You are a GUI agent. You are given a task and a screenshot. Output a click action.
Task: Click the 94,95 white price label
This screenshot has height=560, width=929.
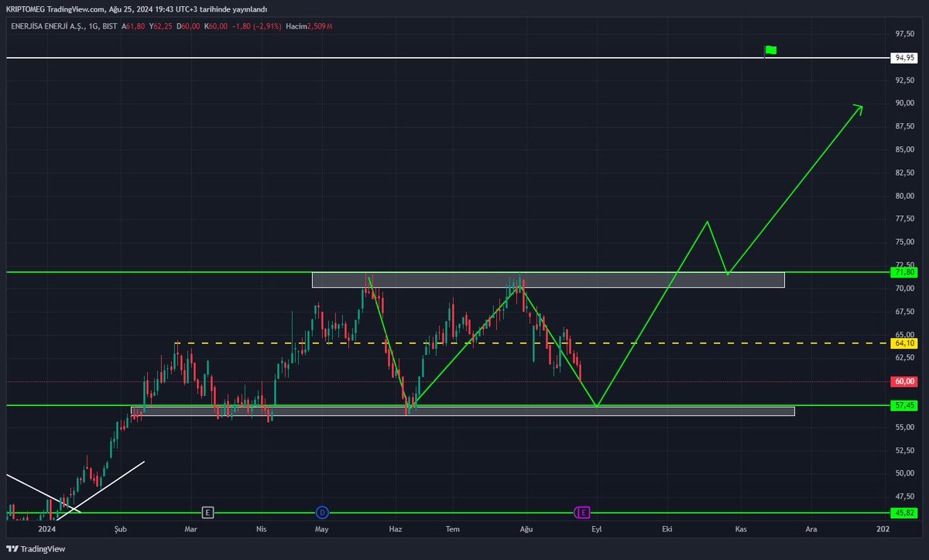click(904, 58)
